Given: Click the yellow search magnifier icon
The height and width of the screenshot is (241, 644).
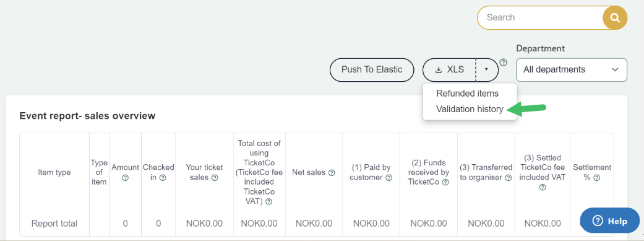Looking at the screenshot, I should click(x=614, y=18).
